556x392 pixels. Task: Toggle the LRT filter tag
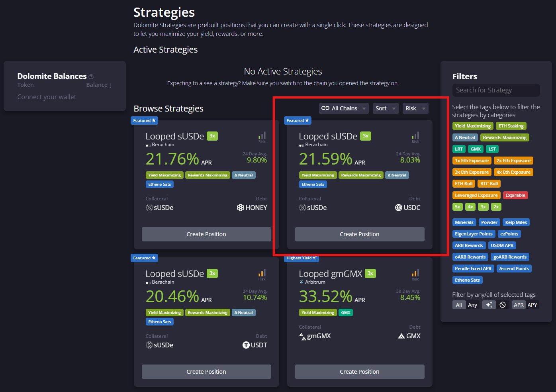click(x=459, y=149)
